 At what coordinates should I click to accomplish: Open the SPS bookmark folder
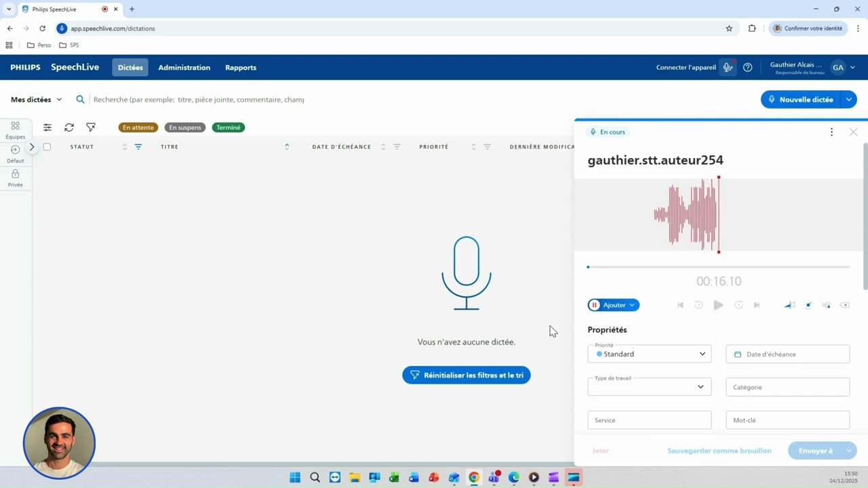(x=69, y=45)
